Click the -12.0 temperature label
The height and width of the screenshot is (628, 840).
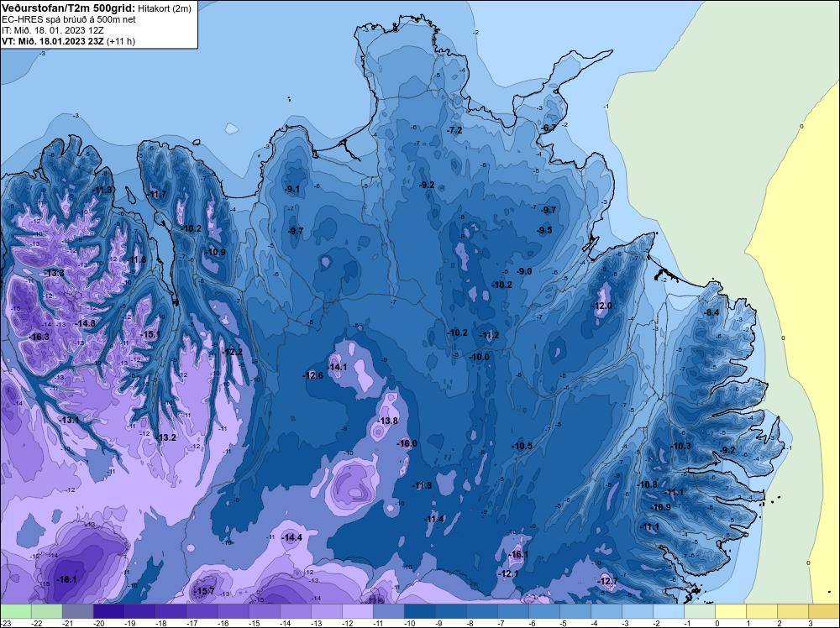(x=601, y=306)
